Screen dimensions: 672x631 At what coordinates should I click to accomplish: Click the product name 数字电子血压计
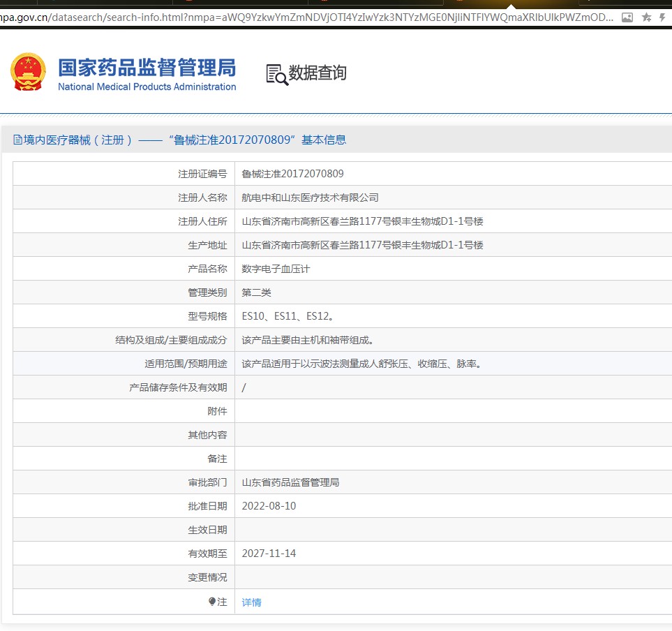[x=276, y=269]
